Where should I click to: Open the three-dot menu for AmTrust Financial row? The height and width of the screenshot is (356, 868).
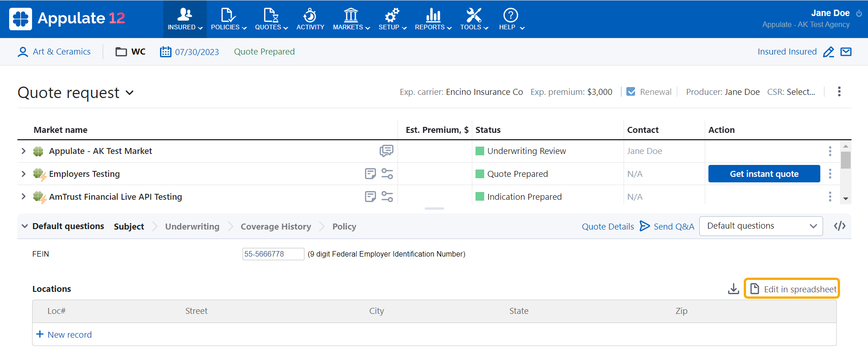830,197
